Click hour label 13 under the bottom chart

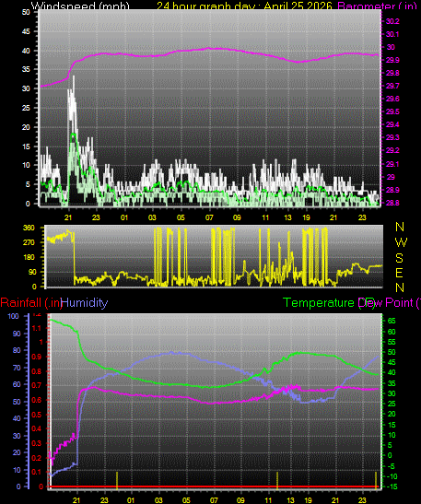click(x=290, y=500)
